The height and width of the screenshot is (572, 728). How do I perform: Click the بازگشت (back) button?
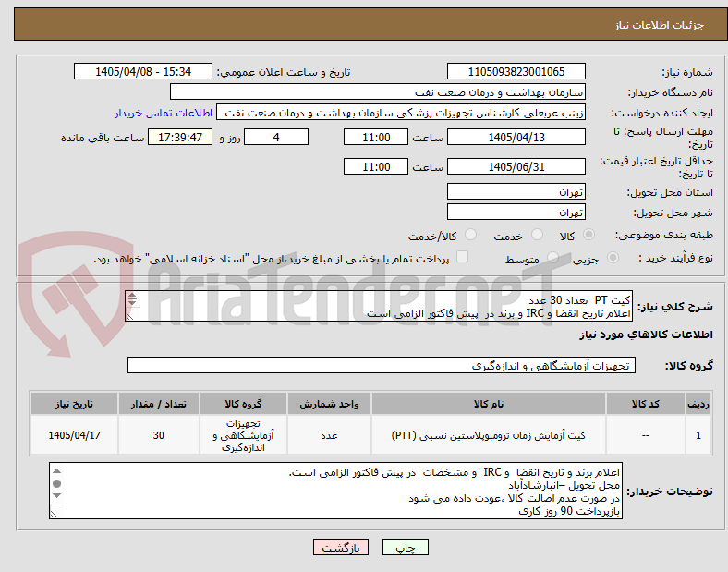coord(340,547)
